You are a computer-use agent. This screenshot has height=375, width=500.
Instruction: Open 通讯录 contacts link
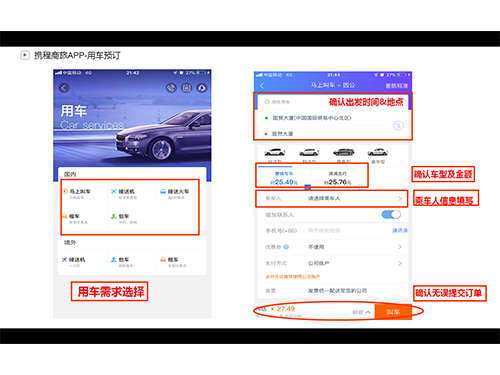(400, 230)
